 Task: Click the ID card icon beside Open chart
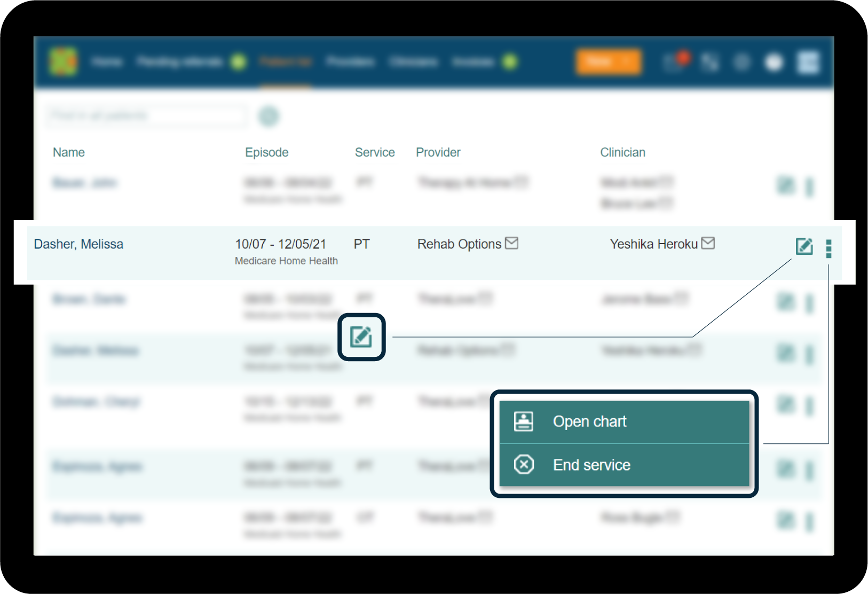(x=524, y=421)
